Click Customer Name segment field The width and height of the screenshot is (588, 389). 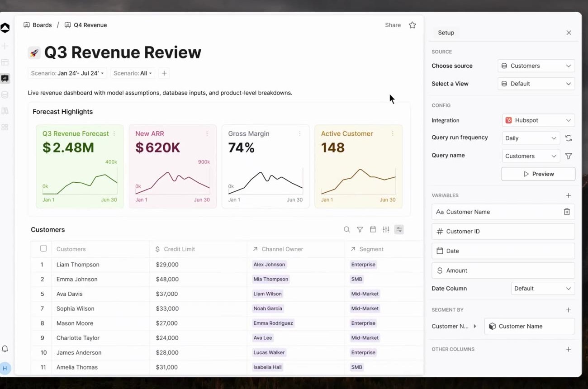(529, 326)
